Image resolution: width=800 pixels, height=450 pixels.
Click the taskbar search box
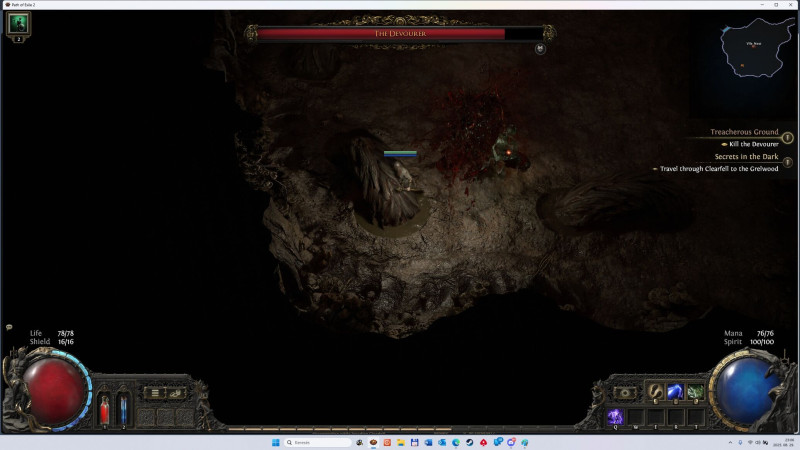coord(318,442)
